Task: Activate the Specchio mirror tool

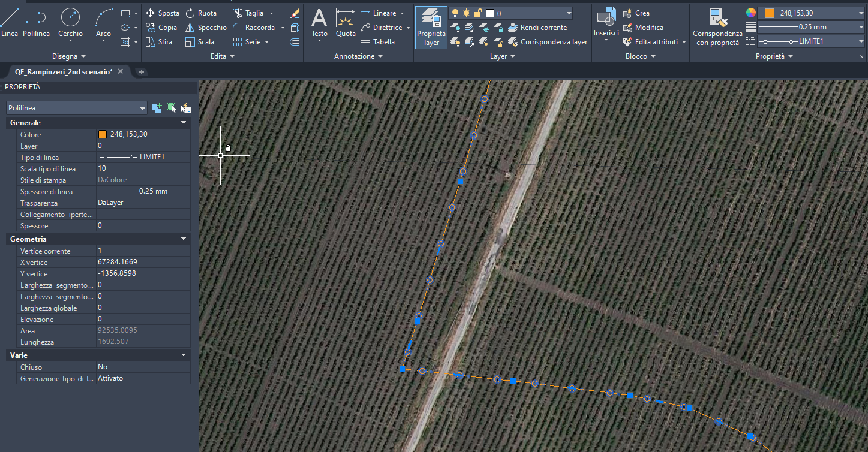Action: 206,27
